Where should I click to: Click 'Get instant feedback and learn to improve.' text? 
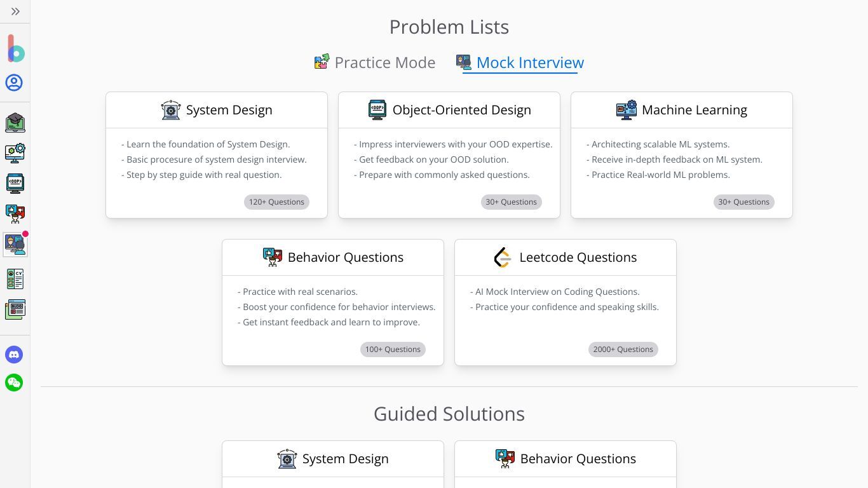click(x=329, y=322)
